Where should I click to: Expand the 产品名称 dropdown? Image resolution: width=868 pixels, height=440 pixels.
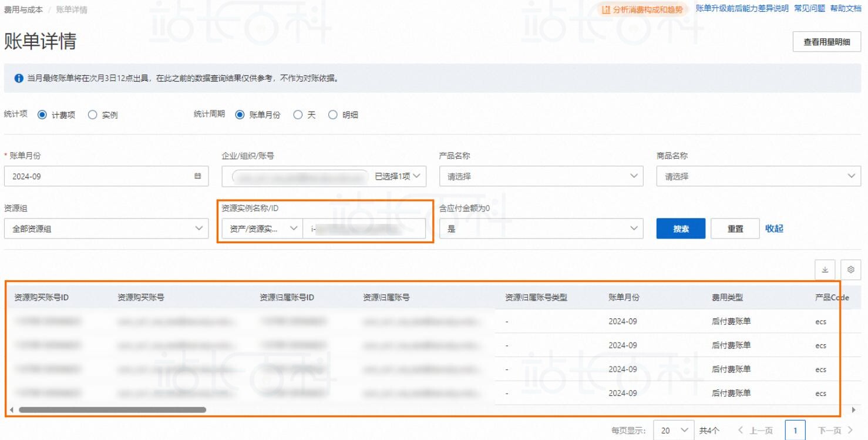541,176
